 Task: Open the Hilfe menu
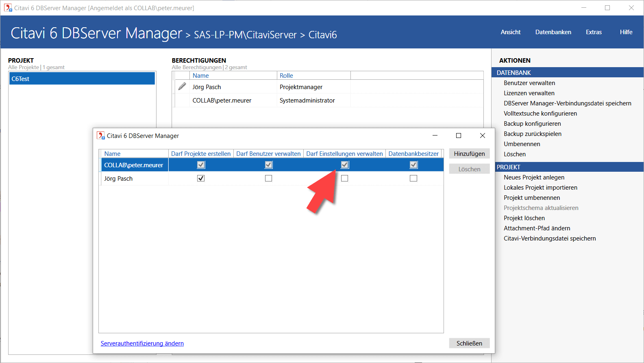pos(626,32)
